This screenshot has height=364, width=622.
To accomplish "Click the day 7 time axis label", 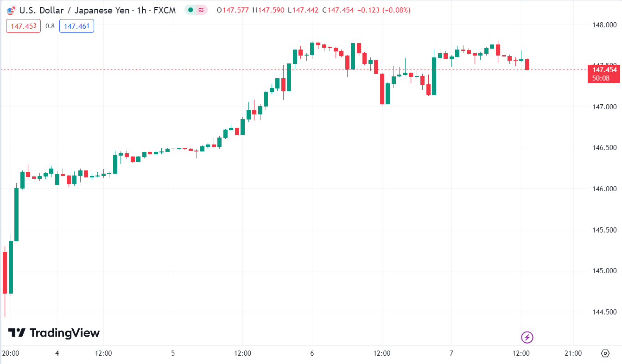I will tap(451, 353).
